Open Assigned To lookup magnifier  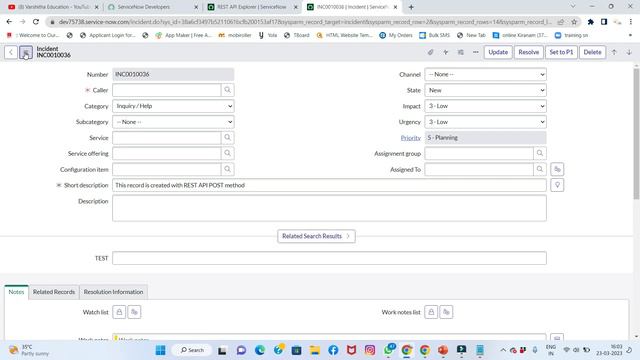tap(540, 169)
